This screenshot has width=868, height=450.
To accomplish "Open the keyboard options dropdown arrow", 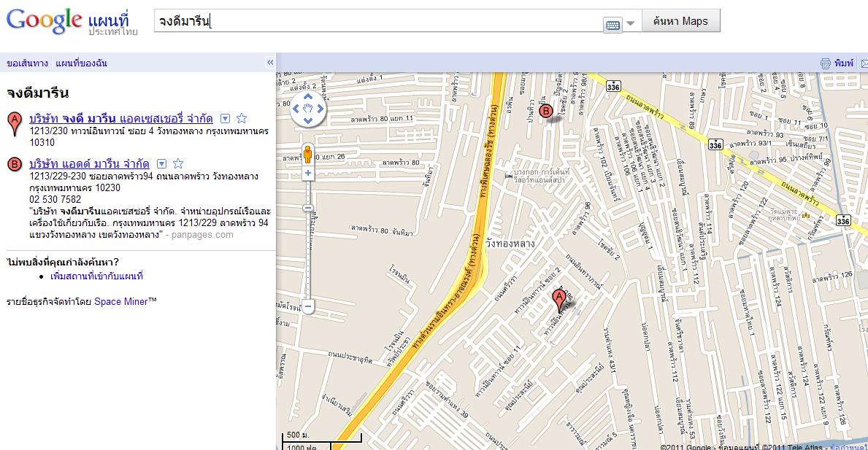I will click(x=631, y=23).
